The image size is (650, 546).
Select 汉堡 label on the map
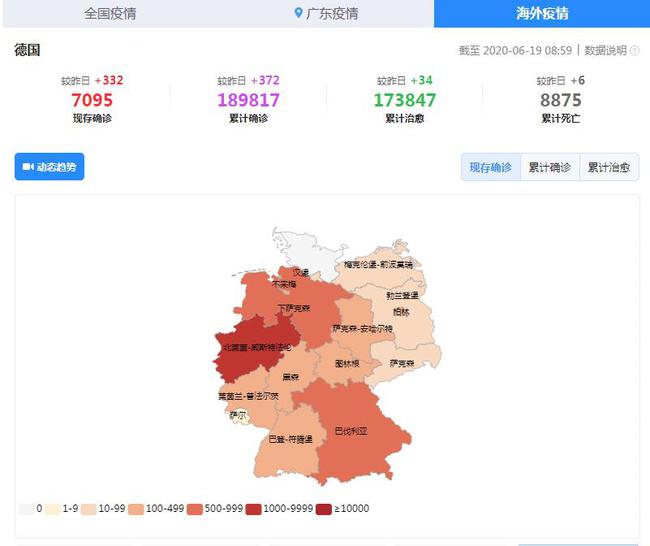301,272
